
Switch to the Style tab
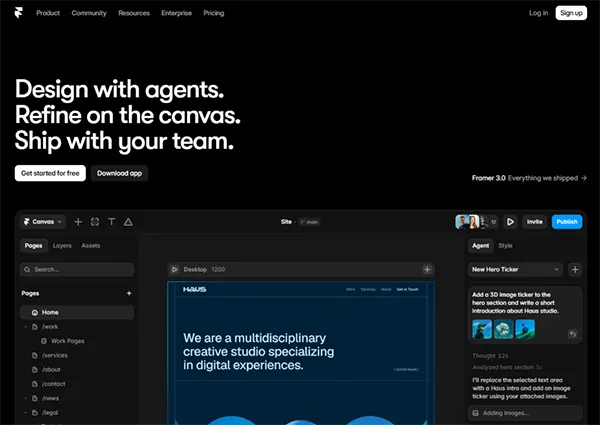coord(505,246)
